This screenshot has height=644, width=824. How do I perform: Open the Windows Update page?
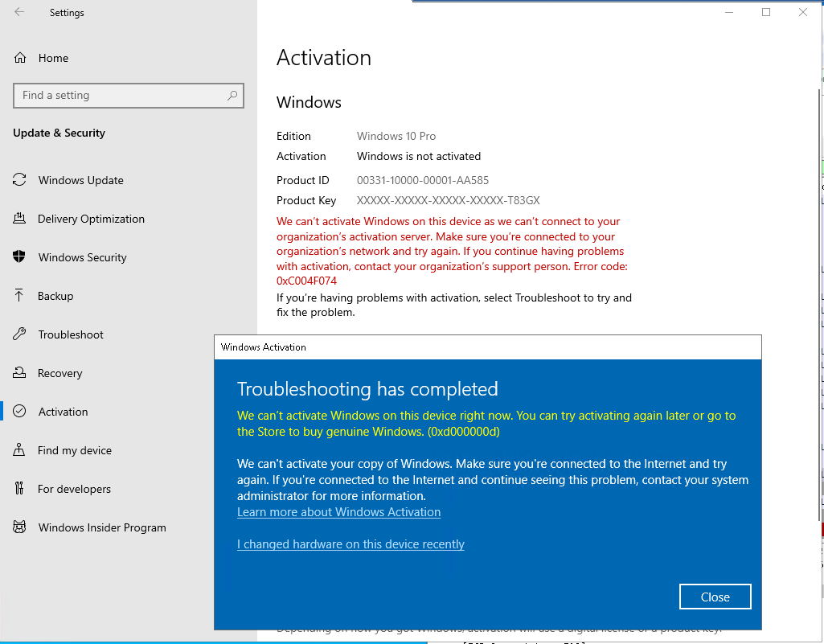[x=81, y=180]
